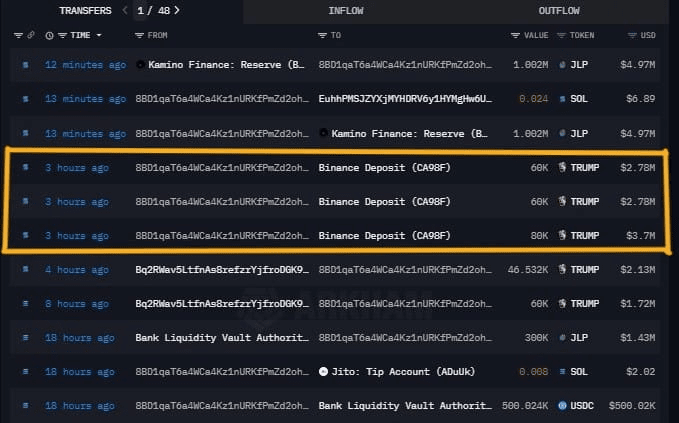
Task: Click 8BD1qaT6a4 sender in Jito Tip row
Action: tap(222, 371)
